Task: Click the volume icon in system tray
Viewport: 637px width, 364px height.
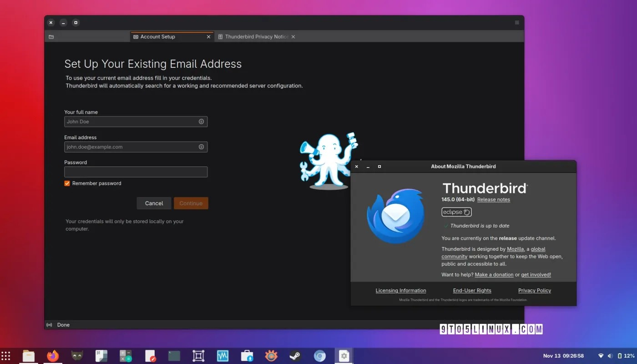Action: coord(610,355)
